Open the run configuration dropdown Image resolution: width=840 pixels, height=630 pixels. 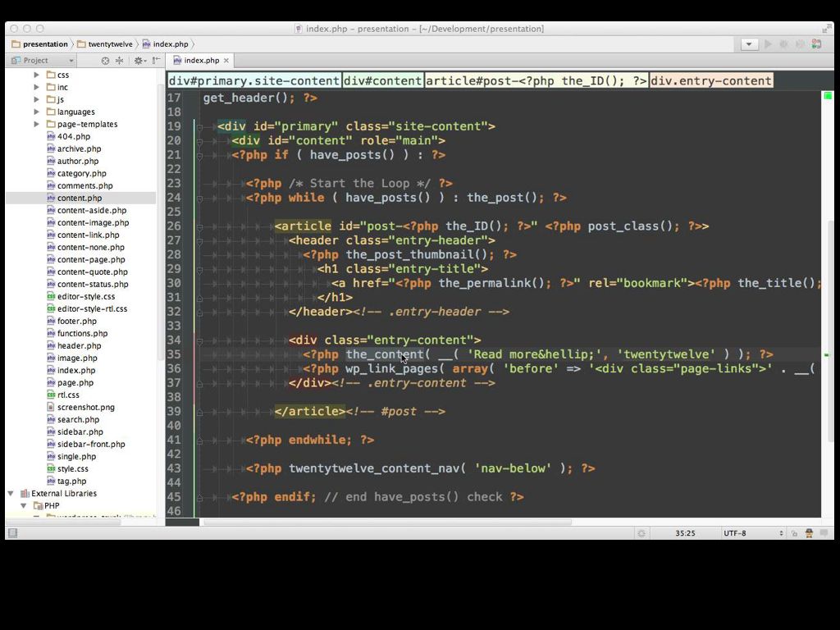[x=748, y=44]
